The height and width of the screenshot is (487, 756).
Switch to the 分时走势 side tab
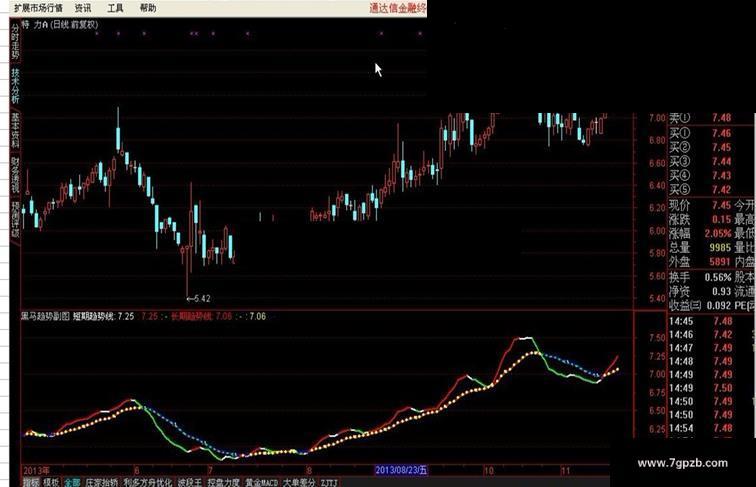pos(15,41)
